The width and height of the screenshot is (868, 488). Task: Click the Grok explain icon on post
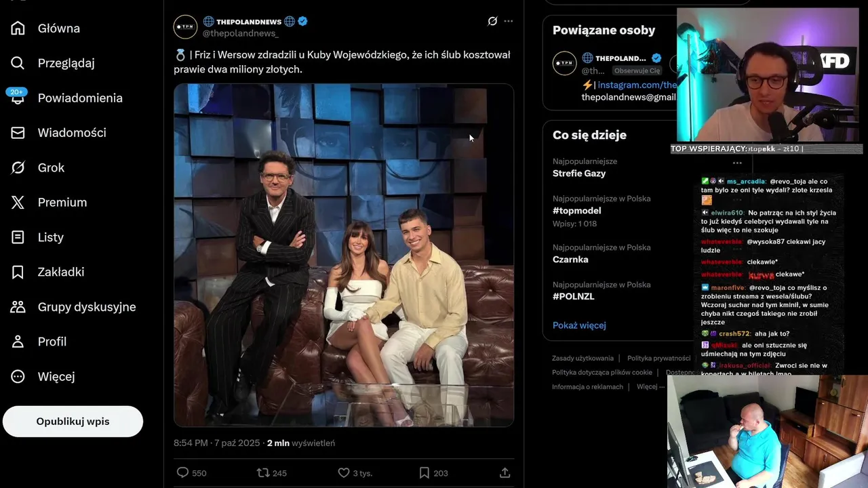pyautogui.click(x=492, y=21)
